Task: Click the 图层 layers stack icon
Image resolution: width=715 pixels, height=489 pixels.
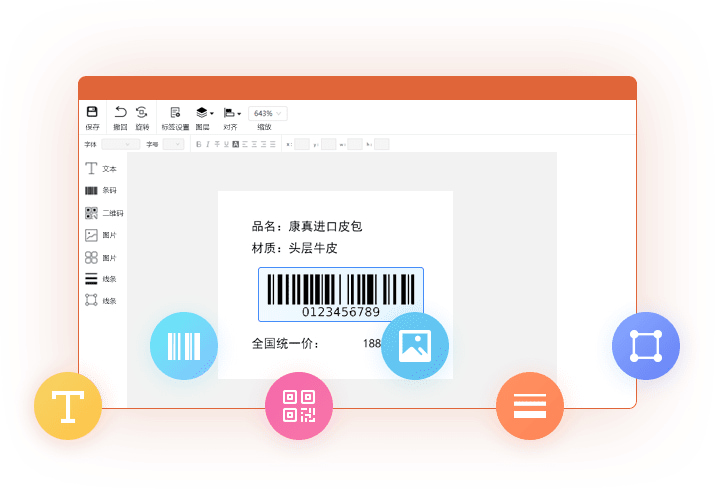Action: click(202, 112)
